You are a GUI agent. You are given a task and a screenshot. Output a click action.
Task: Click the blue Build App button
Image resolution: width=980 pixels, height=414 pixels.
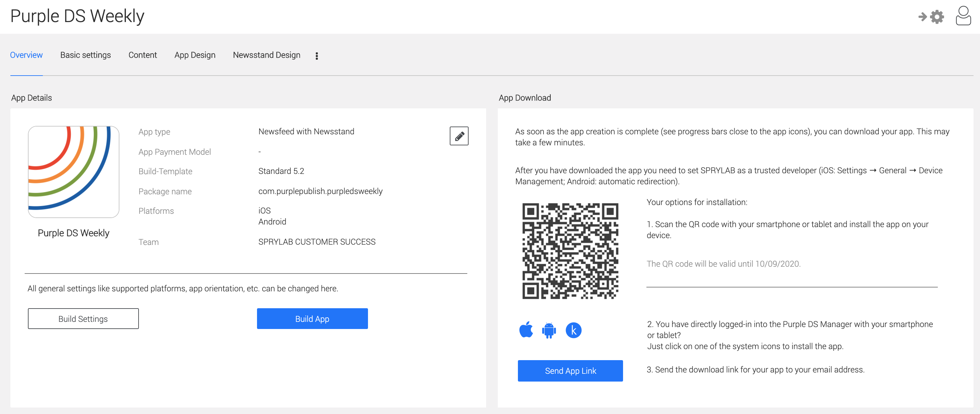coord(312,319)
